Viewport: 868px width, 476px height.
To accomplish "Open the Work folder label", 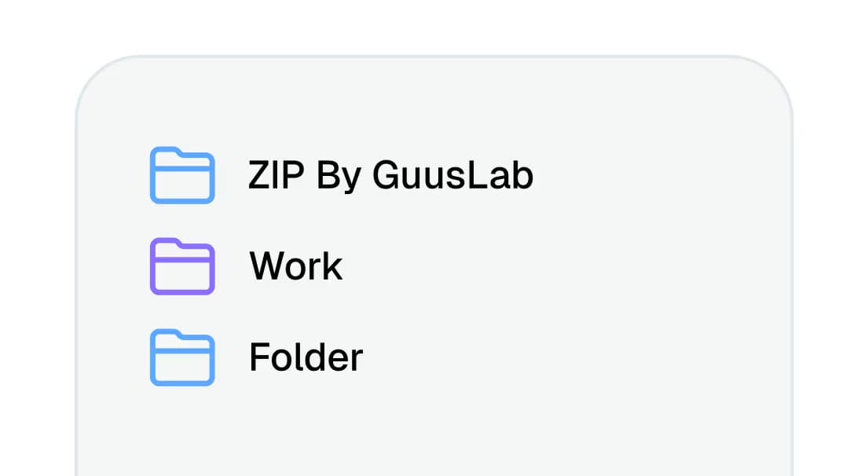I will point(296,266).
